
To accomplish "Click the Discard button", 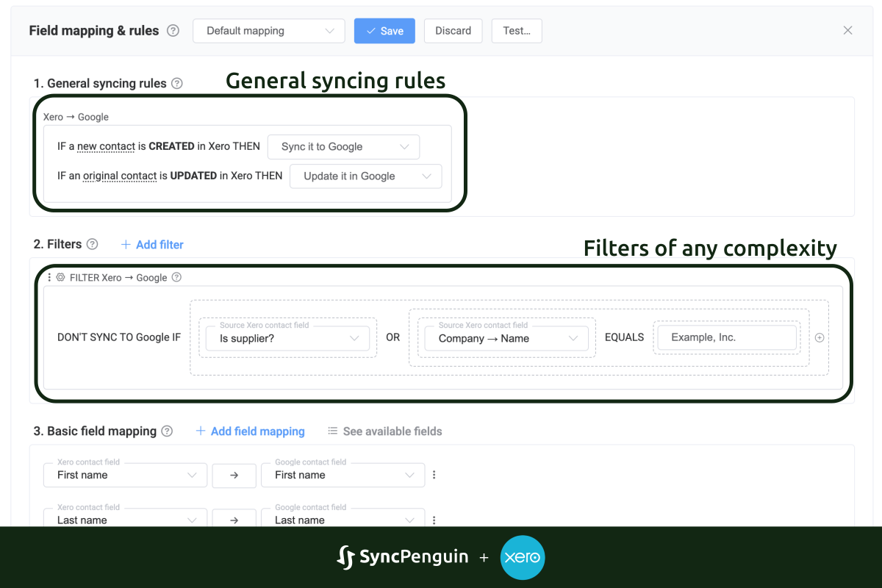I will 453,31.
